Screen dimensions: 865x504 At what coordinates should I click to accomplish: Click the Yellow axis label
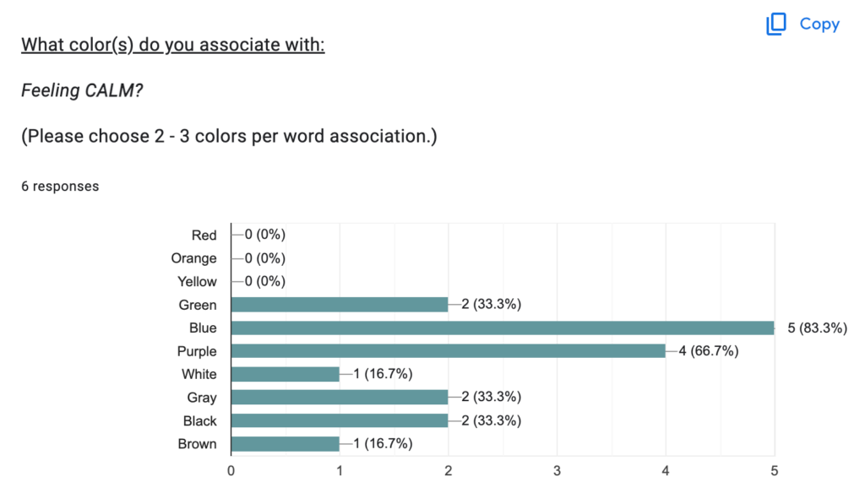click(x=197, y=281)
